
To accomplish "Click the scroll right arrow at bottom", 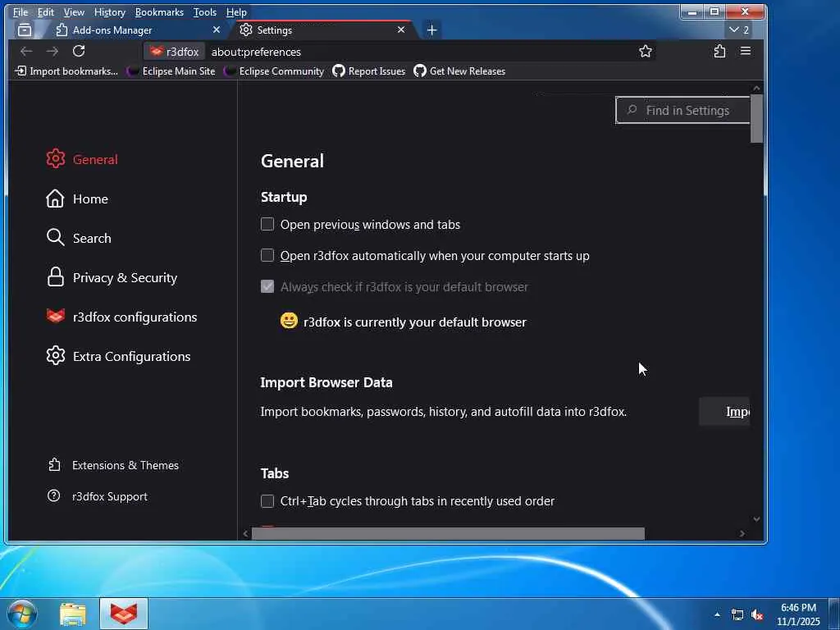I will tap(742, 533).
